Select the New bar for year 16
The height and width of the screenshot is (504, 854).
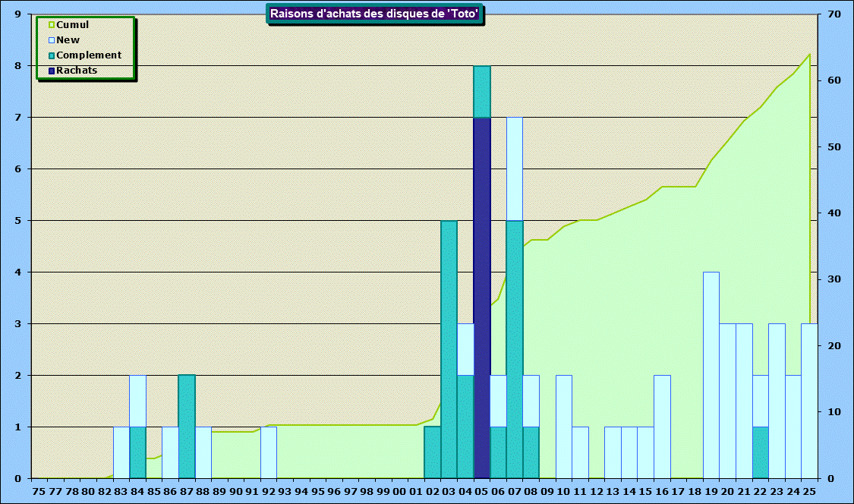click(662, 427)
